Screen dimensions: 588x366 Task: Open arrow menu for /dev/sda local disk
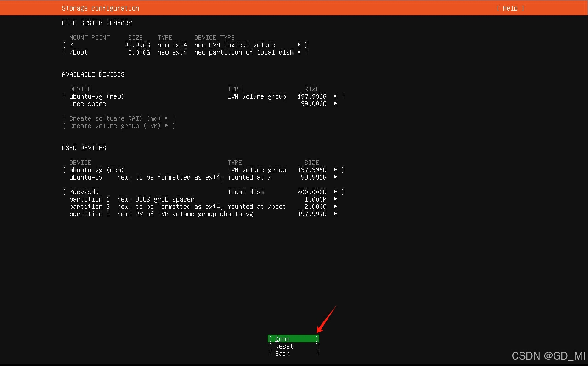point(336,192)
